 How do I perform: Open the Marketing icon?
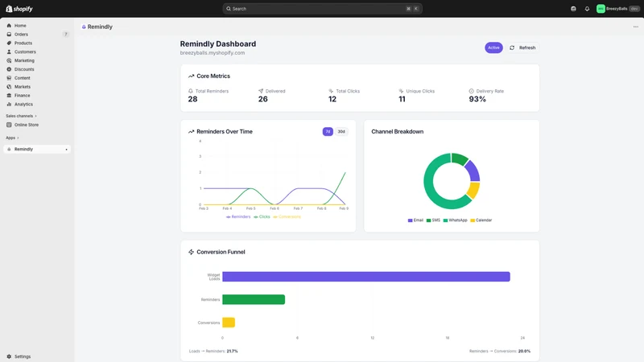coord(9,60)
